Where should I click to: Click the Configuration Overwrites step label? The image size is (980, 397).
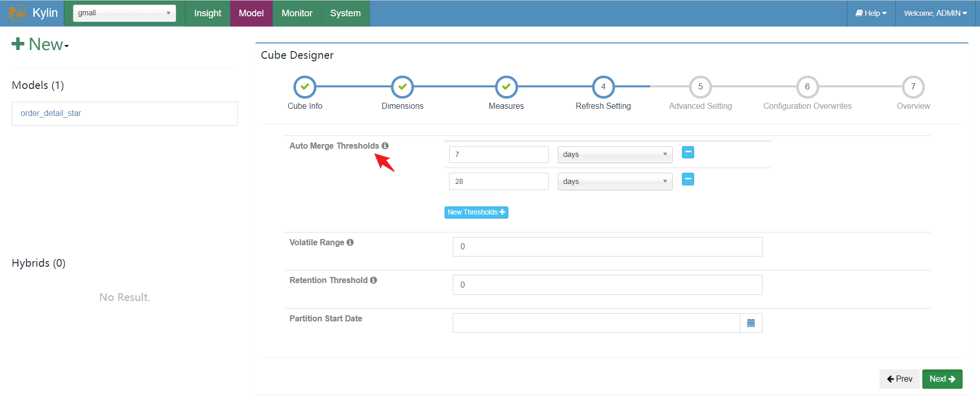807,106
